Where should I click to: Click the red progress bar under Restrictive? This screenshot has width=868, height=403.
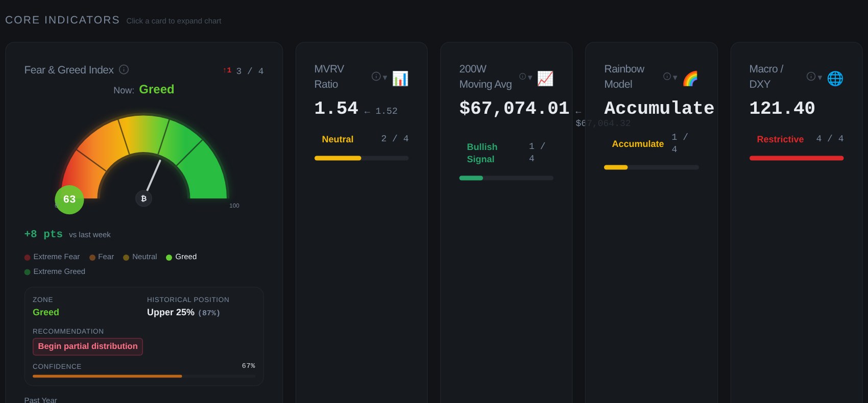[797, 158]
